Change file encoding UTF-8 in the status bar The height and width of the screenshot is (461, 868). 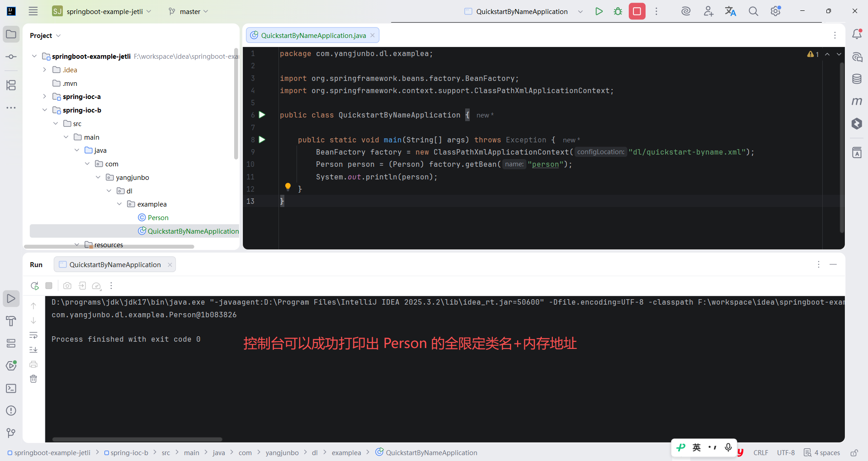tap(786, 452)
